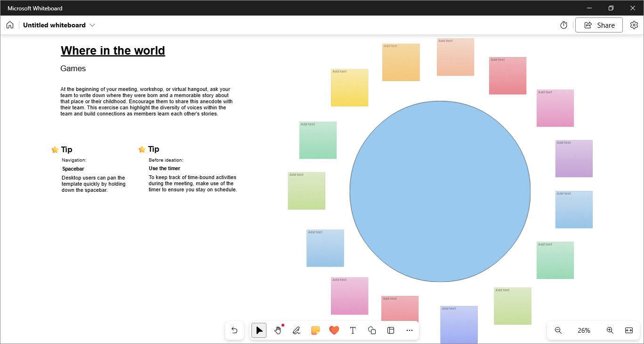Expand the Untitled whiteboard name dropdown
The image size is (644, 344).
92,25
